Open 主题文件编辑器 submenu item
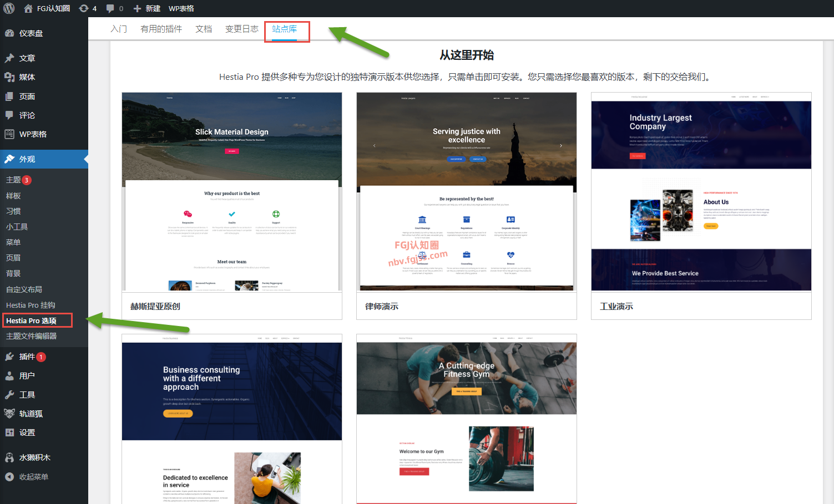Viewport: 834px width, 504px height. point(31,336)
